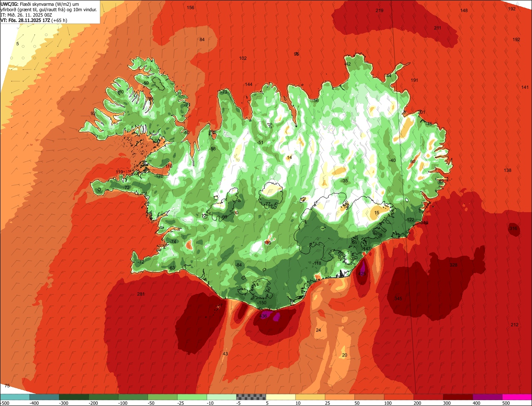Select the map value 191 in the northeast
The height and width of the screenshot is (406, 532).
414,80
